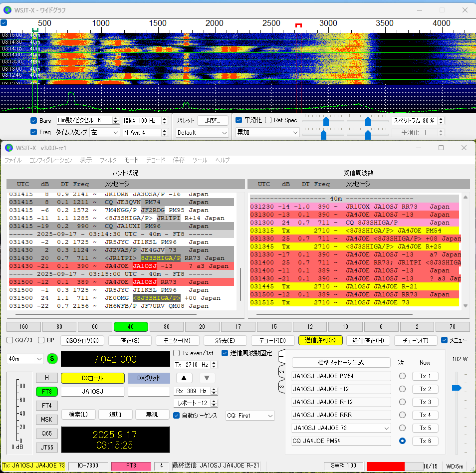Viewport: 476px width, 473px height.
Task: Select the 40 meter band button
Action: [x=131, y=327]
